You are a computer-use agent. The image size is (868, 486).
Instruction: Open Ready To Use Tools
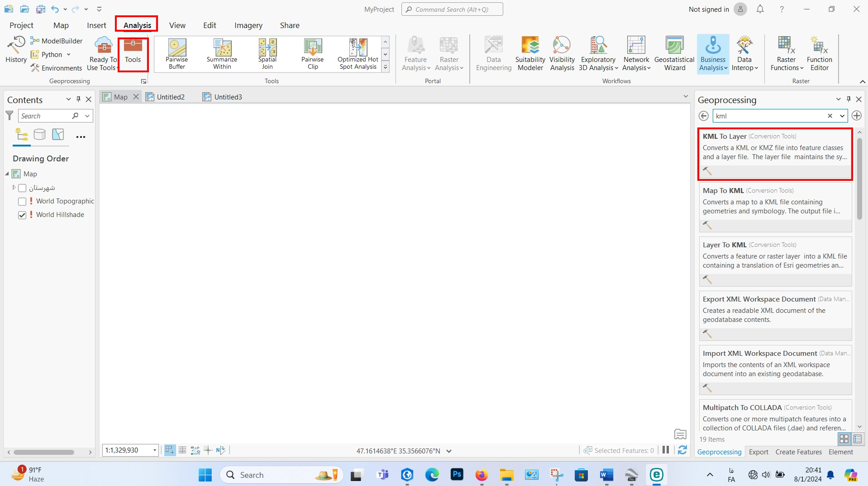103,53
